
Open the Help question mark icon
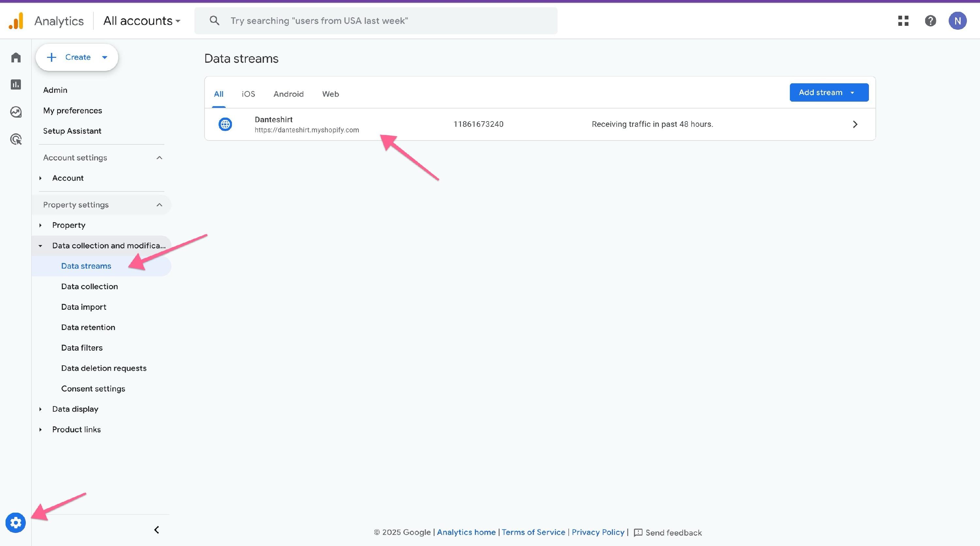tap(931, 21)
